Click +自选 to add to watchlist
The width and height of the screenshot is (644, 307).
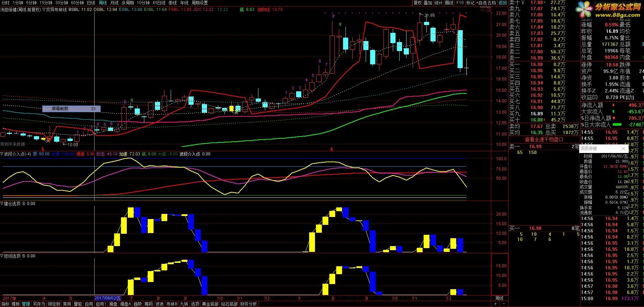(482, 3)
